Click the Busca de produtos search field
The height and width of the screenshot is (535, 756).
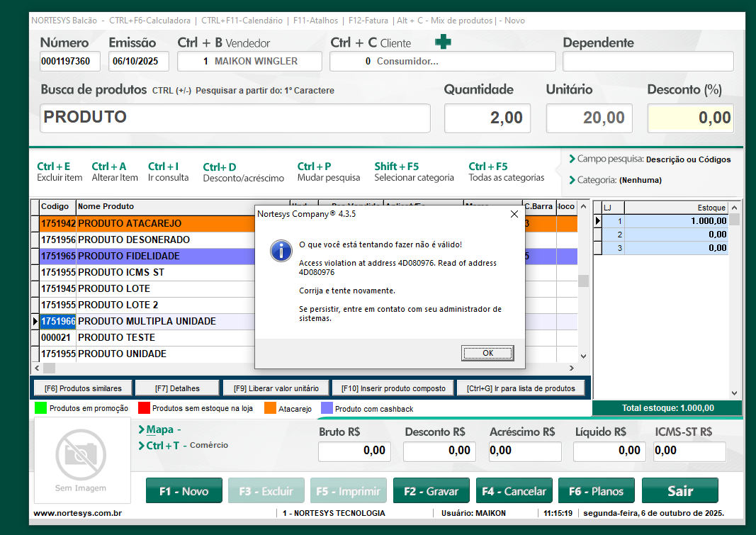pos(235,118)
